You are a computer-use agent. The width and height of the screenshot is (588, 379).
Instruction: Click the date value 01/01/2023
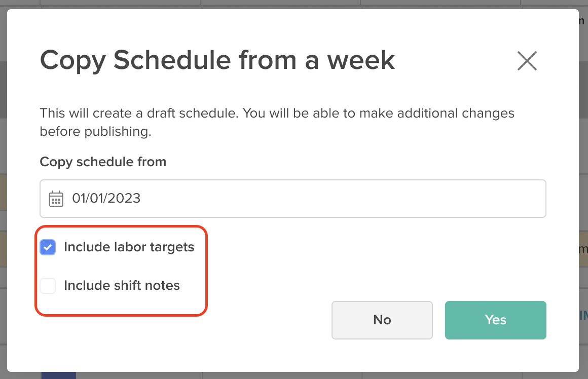coord(107,199)
